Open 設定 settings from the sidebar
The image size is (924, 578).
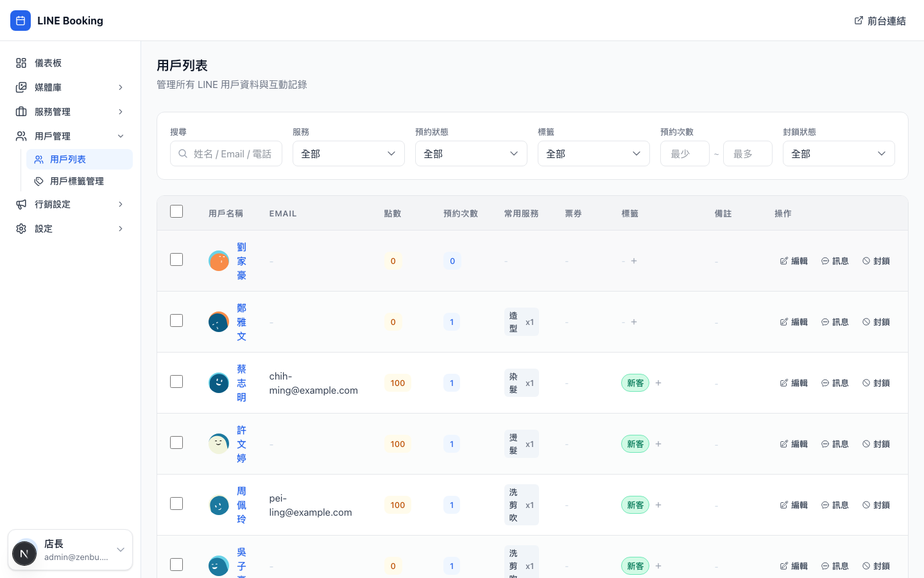tap(43, 229)
